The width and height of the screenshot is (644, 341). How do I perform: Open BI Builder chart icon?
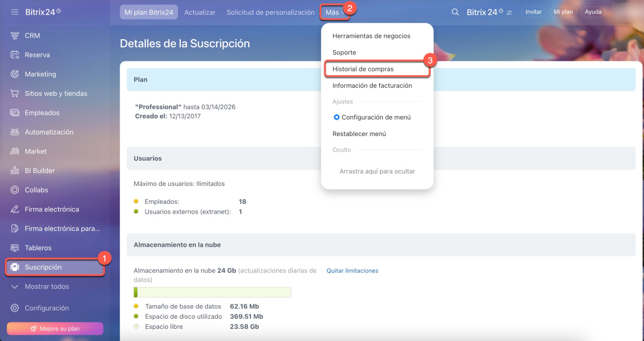pos(15,171)
